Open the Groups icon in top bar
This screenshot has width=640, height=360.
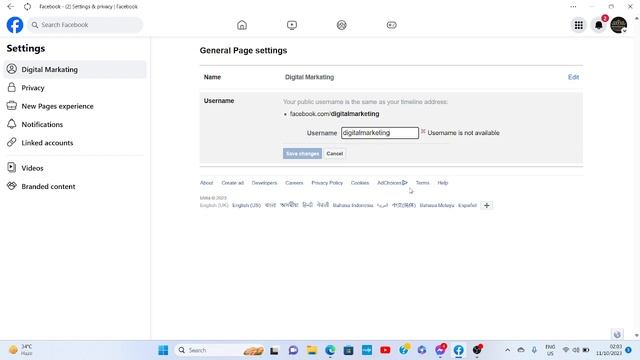click(x=342, y=25)
